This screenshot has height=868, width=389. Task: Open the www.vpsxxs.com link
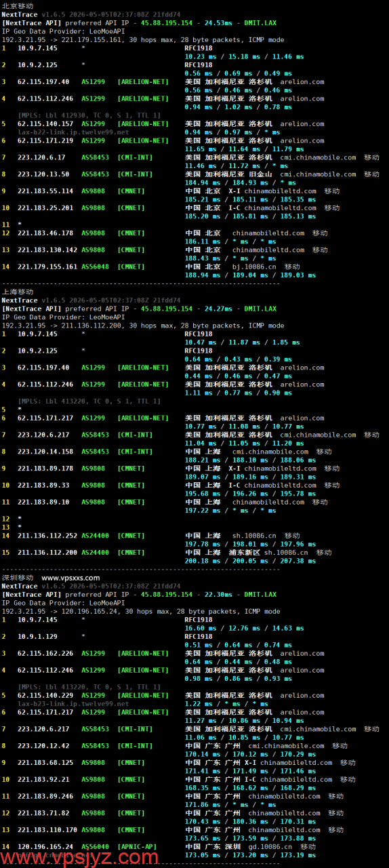click(x=70, y=578)
